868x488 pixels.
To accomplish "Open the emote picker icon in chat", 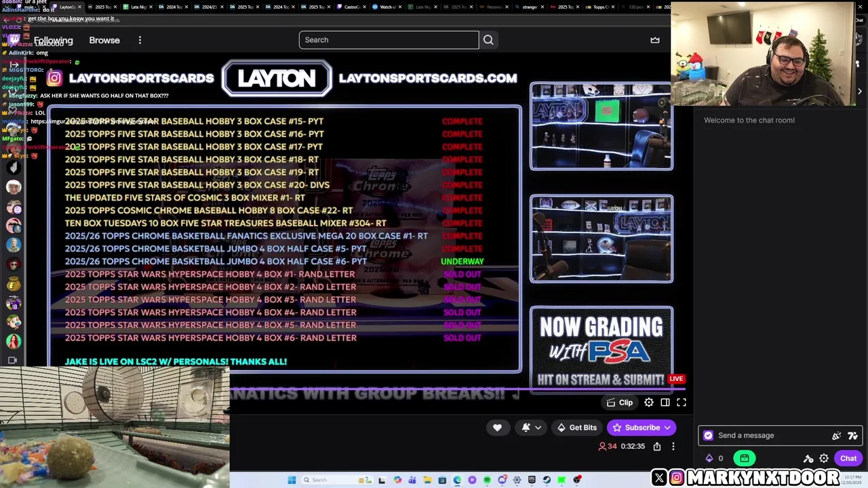I will pyautogui.click(x=853, y=436).
